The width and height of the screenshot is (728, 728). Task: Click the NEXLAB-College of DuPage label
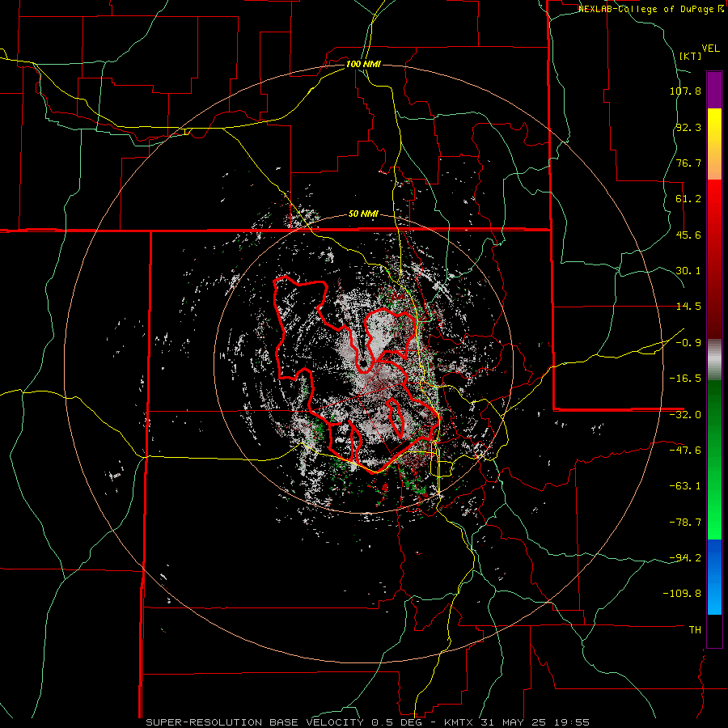coord(645,9)
